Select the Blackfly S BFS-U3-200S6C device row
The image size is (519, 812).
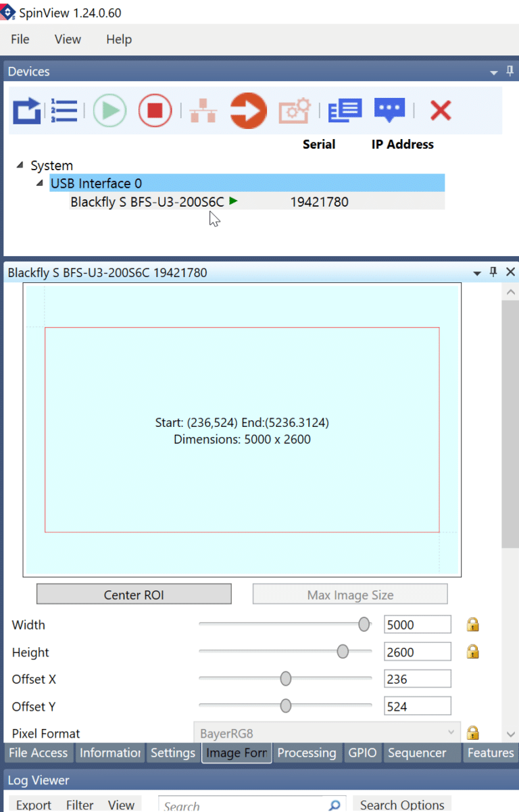[x=257, y=201]
